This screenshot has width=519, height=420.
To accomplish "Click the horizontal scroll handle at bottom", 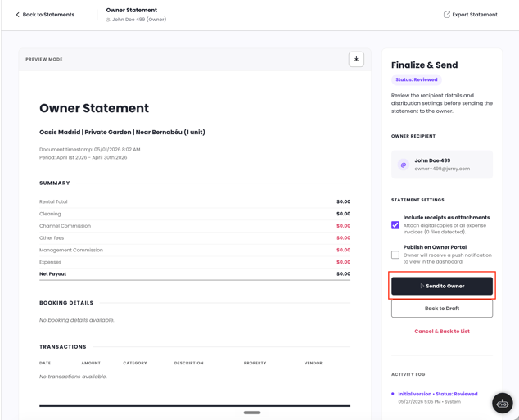I will click(x=252, y=413).
